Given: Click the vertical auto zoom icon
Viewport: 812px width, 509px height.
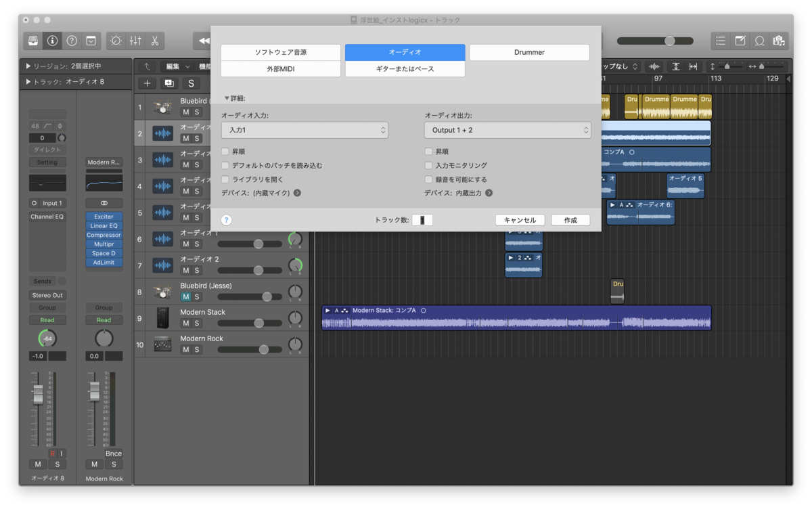Looking at the screenshot, I should [676, 66].
